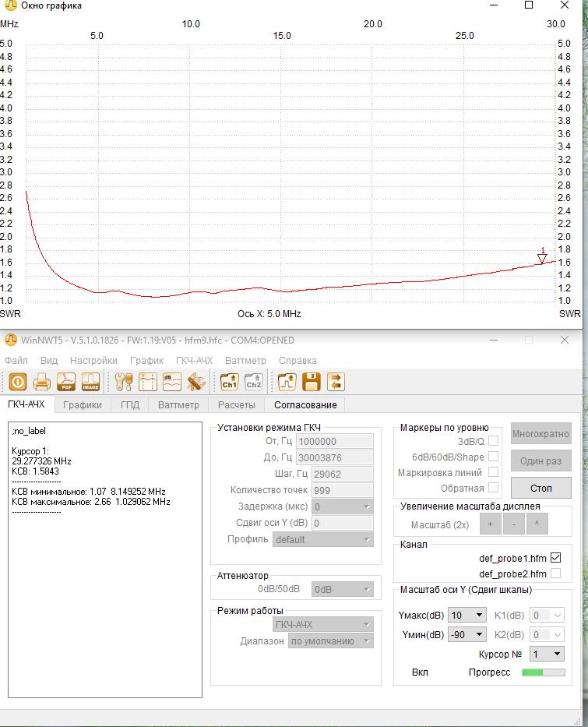Toggle the Обратная checkbox
588x727 pixels.
(494, 488)
